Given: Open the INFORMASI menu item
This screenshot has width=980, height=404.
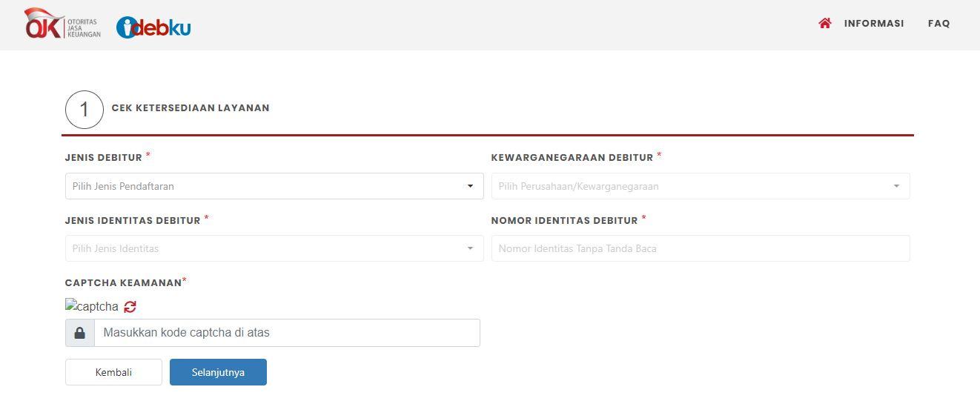Looking at the screenshot, I should click(x=874, y=24).
